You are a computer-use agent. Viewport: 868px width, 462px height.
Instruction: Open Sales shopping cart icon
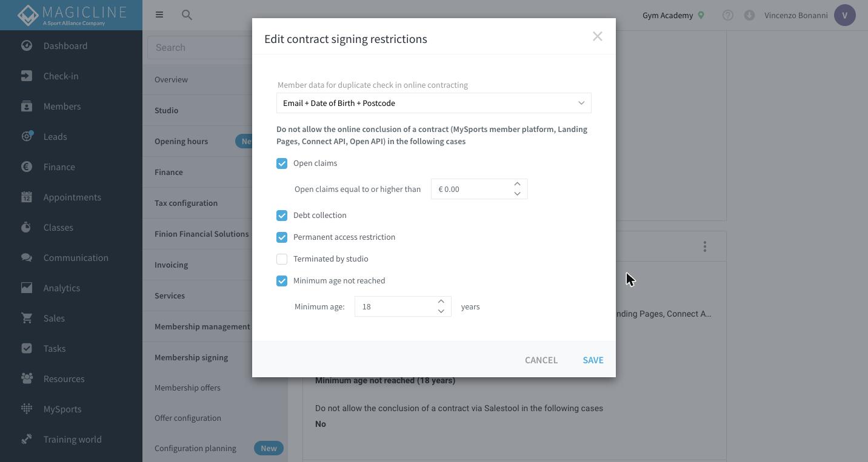[27, 318]
